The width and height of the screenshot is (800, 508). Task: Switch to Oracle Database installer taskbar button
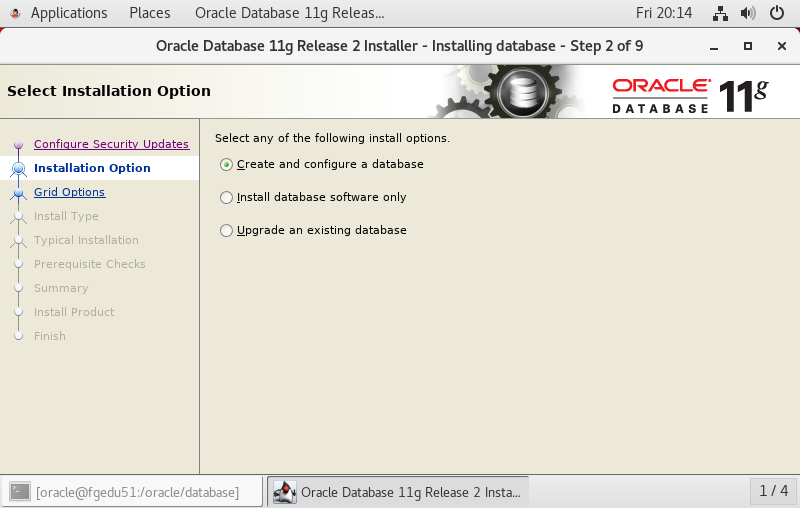point(398,492)
